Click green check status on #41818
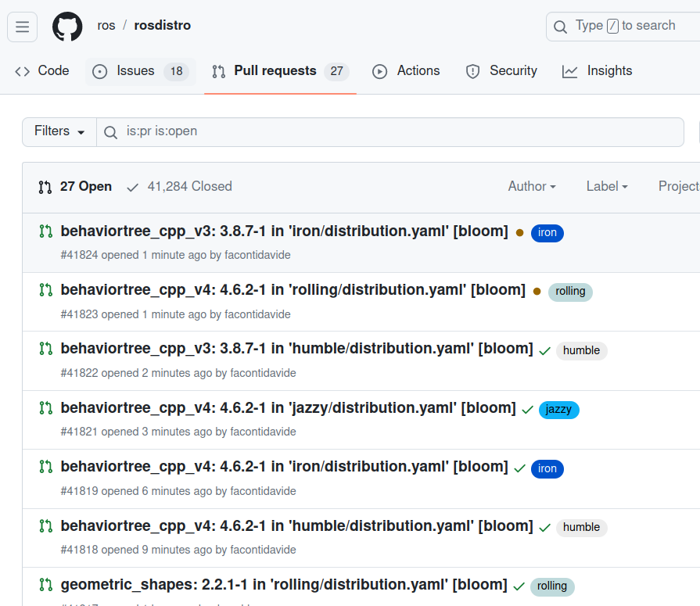 (544, 528)
